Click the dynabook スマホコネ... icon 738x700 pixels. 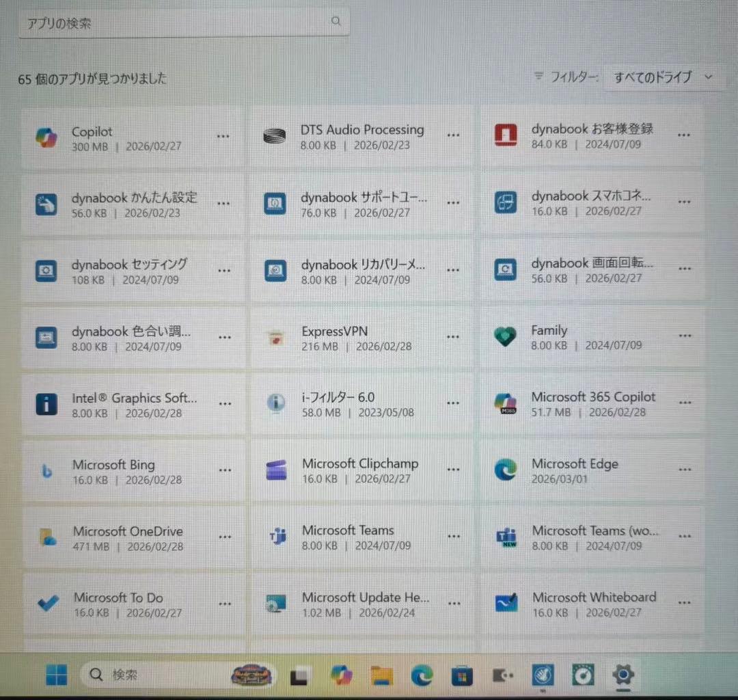(x=506, y=202)
